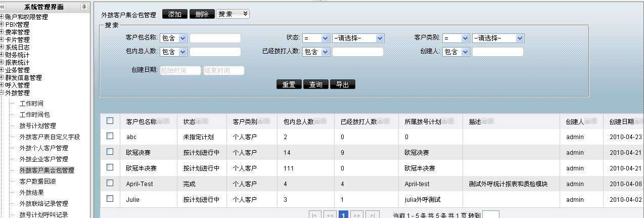Click the pin icon on sidebar header

pyautogui.click(x=84, y=7)
